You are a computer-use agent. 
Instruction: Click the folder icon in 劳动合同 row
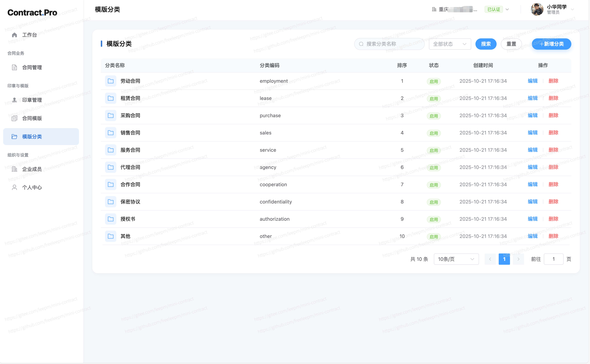point(111,81)
